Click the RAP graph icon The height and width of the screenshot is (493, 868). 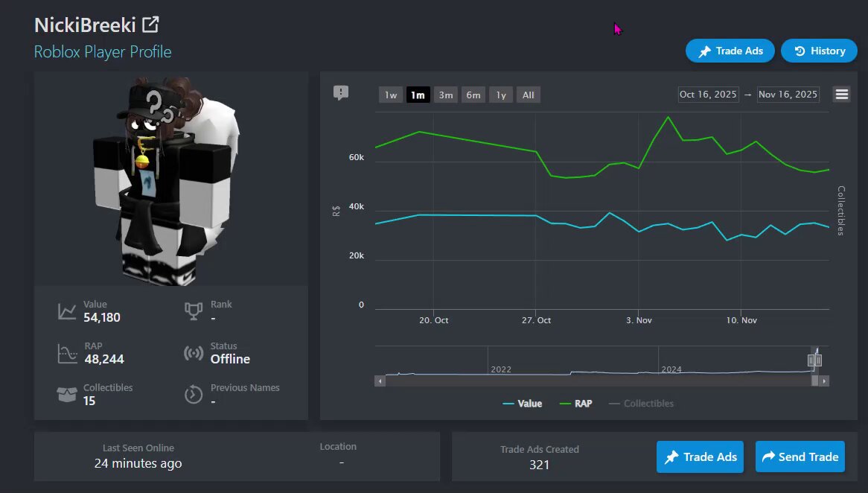67,354
